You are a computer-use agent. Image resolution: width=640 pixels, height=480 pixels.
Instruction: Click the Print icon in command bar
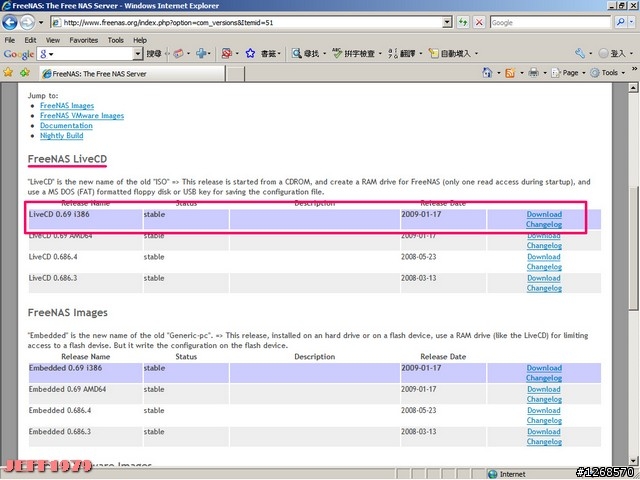point(533,73)
